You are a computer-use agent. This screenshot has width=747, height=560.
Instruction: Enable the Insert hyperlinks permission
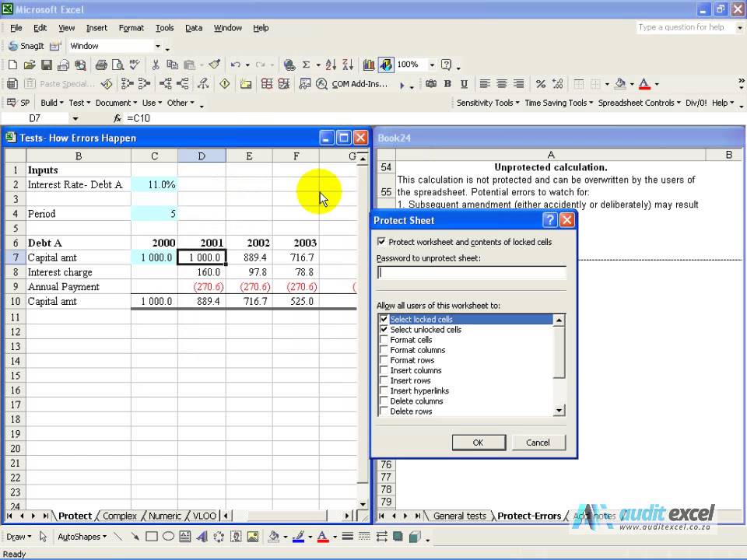coord(384,391)
